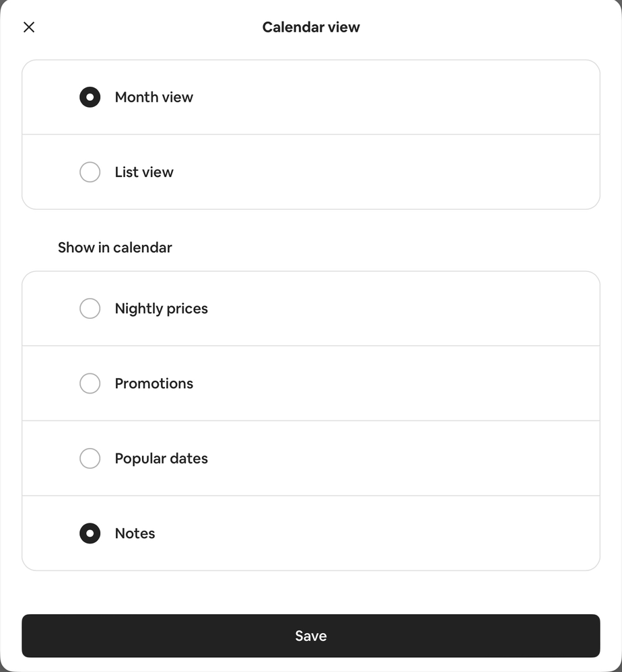Select the Popular dates radio button

click(x=90, y=459)
